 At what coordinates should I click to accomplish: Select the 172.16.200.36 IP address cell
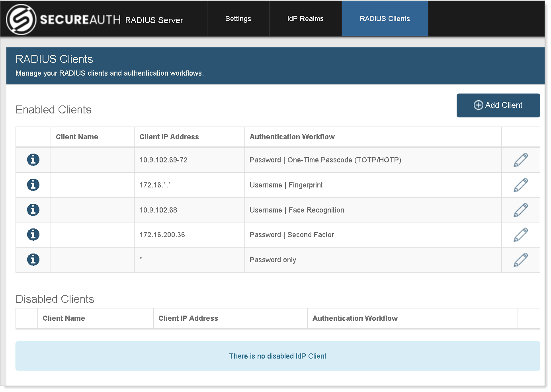coord(162,235)
